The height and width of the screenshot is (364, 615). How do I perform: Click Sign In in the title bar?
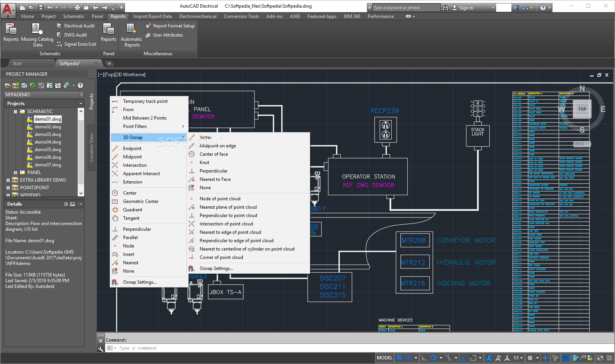466,8
